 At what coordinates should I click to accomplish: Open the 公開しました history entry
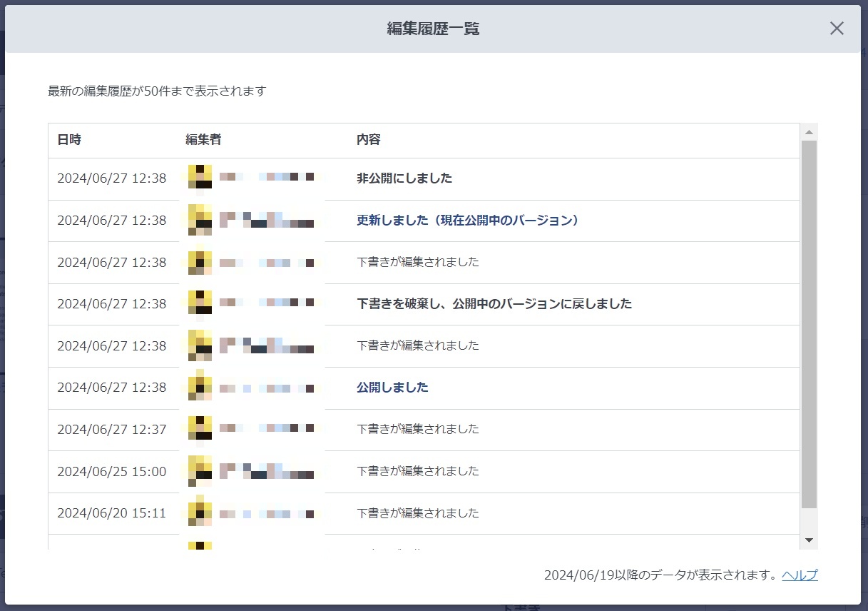[392, 388]
